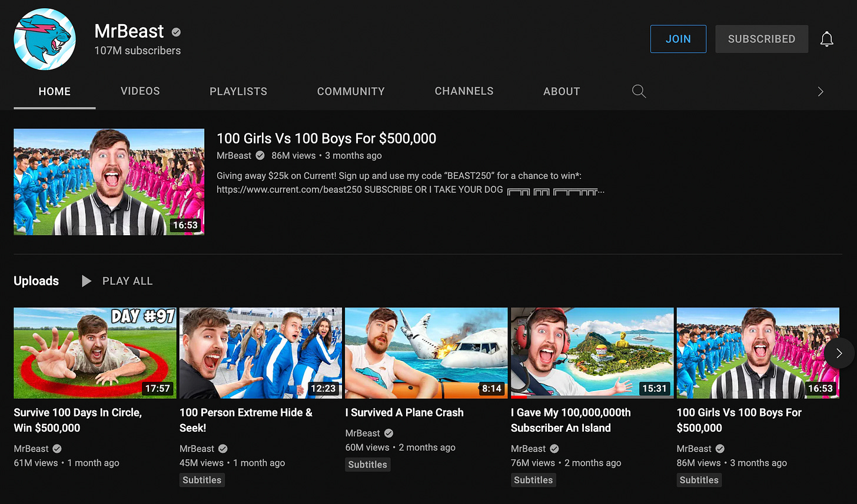857x504 pixels.
Task: Open the channel search magnifier icon
Action: click(x=639, y=91)
